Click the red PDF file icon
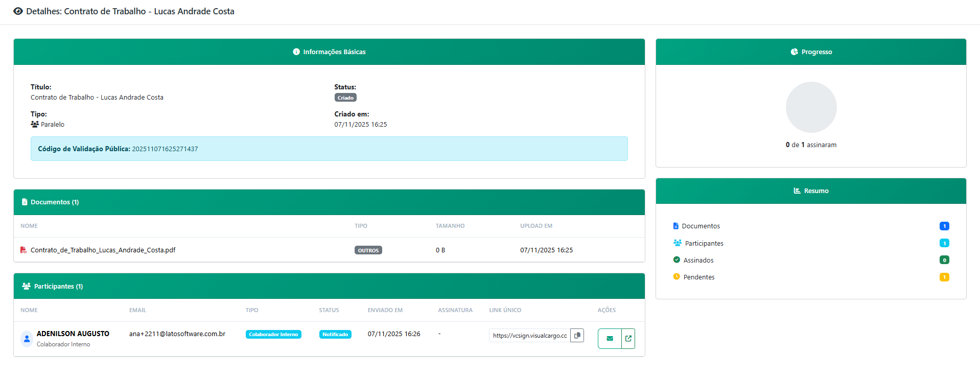 24,250
